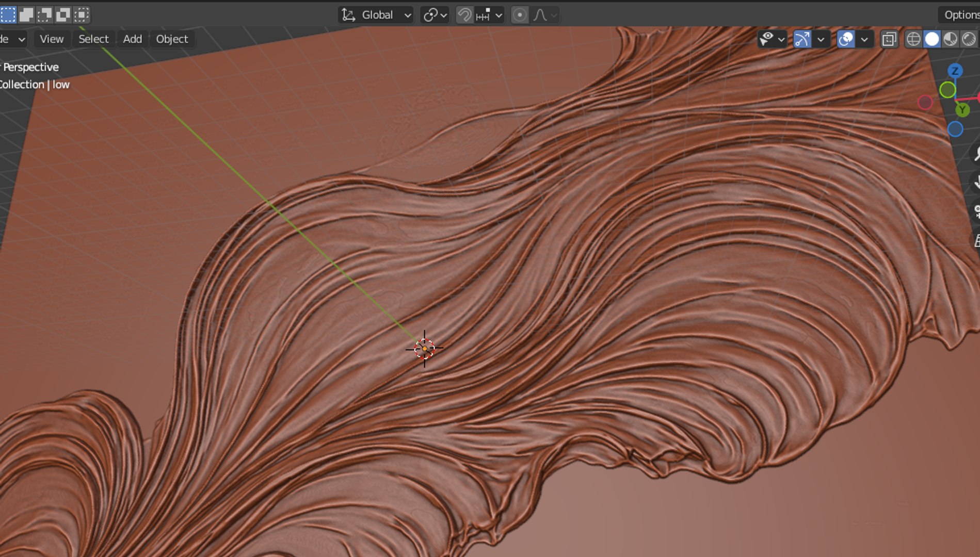Open the Global transform orientation dropdown
980x557 pixels.
click(x=377, y=15)
